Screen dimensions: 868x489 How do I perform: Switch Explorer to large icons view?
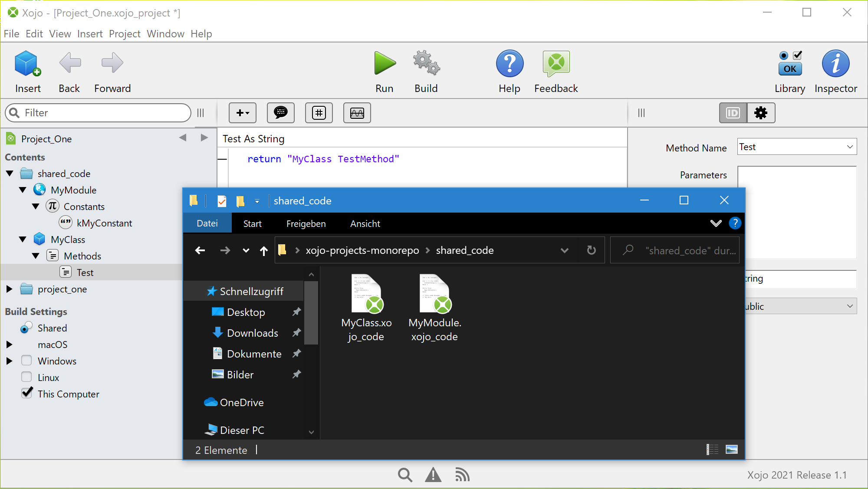coord(732,450)
